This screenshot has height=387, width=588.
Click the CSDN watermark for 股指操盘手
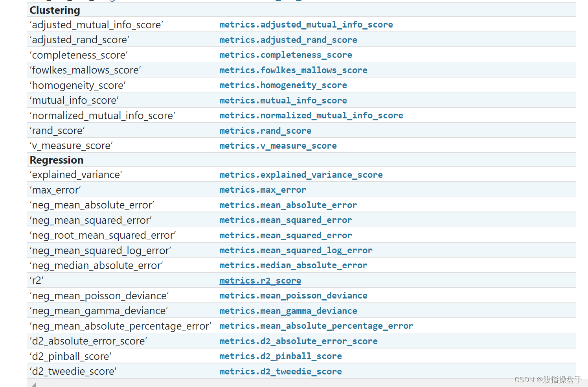[548, 380]
